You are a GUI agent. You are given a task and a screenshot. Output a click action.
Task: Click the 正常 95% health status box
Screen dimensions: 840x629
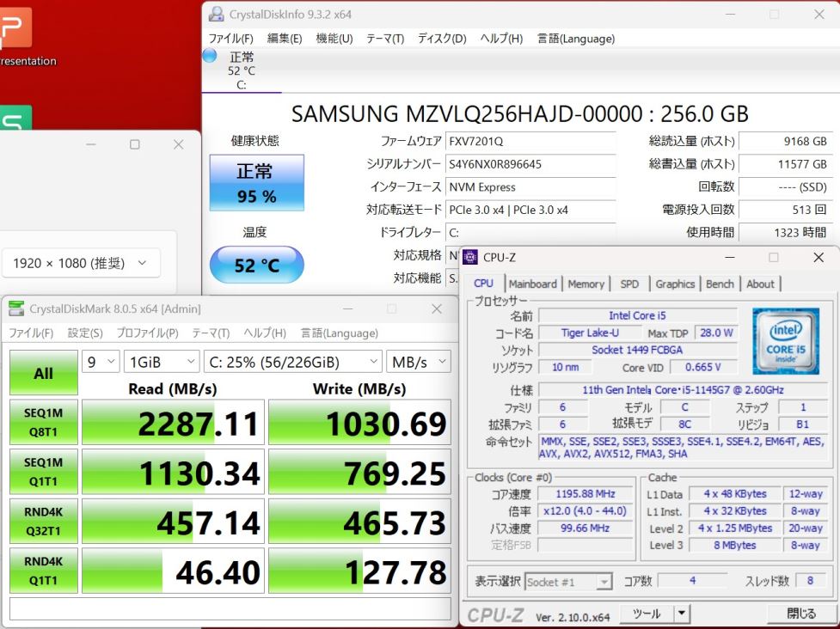click(256, 183)
